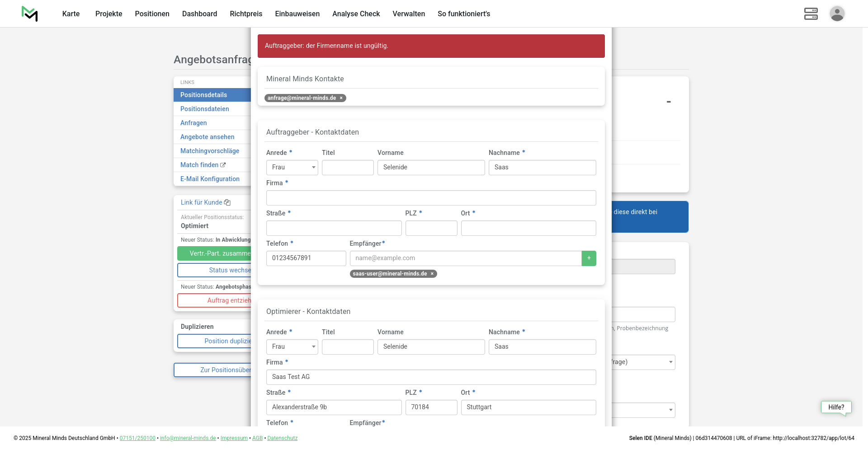Open the Dashboard menu item
This screenshot has height=449, width=868.
coord(199,14)
